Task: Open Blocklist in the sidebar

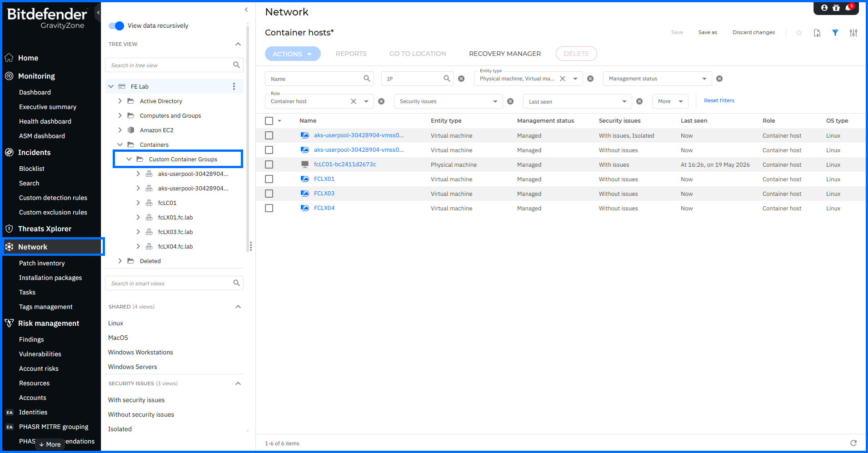Action: point(32,169)
